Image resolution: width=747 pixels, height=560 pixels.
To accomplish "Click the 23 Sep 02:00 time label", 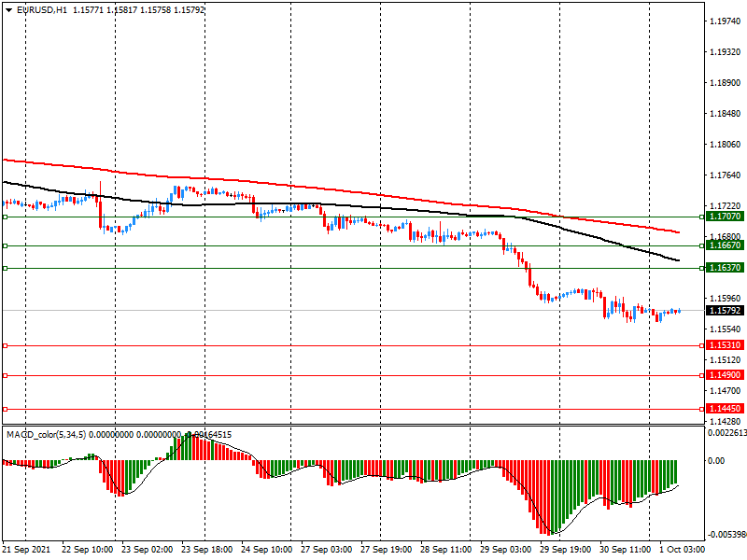I will click(147, 550).
